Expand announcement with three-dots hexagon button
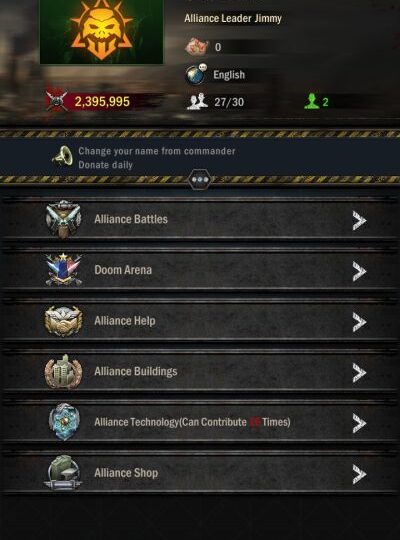 click(x=200, y=179)
